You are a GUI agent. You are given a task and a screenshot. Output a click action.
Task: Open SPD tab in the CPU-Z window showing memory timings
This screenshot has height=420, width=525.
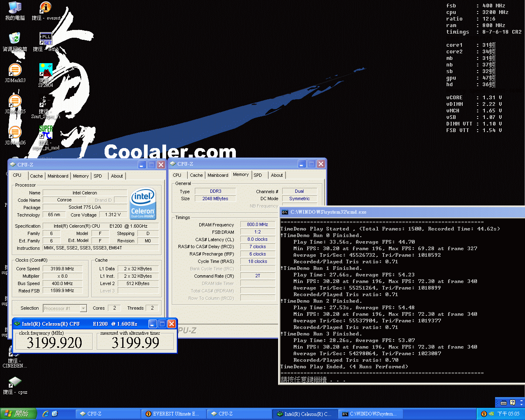tap(258, 175)
